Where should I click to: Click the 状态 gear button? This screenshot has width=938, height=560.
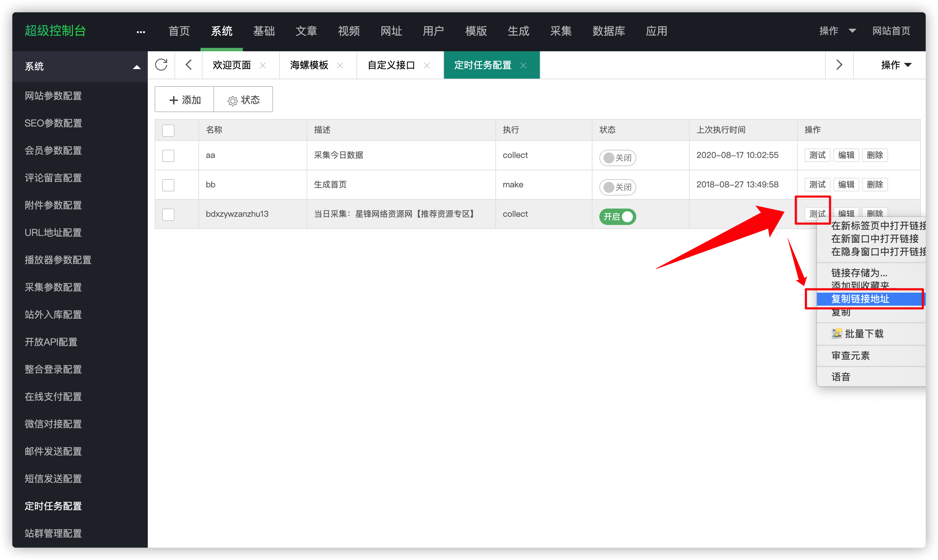[244, 99]
